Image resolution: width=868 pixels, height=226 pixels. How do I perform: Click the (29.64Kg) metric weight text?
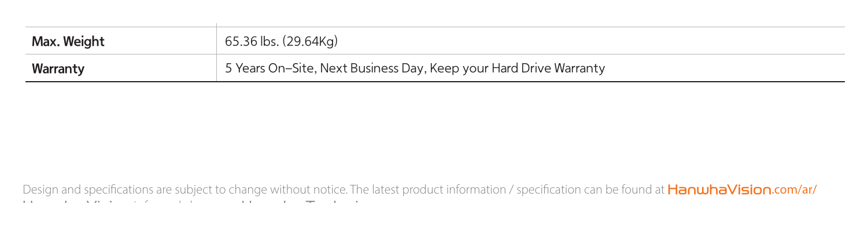pos(308,42)
